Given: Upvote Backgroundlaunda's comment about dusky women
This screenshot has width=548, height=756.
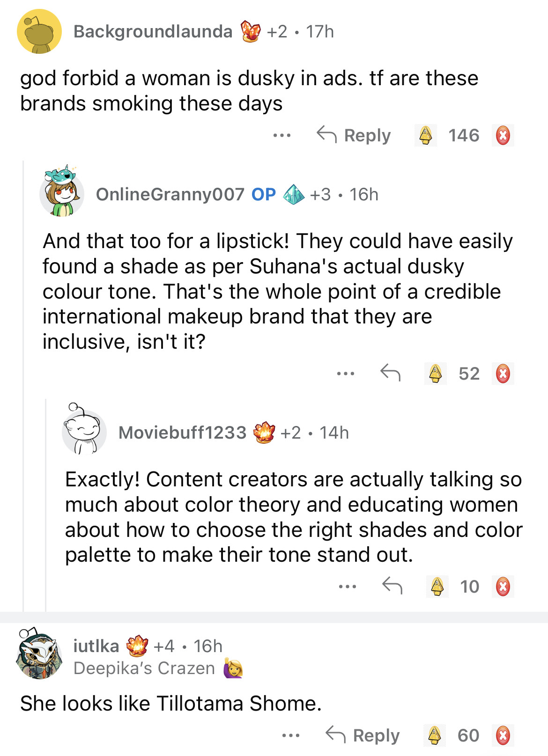Looking at the screenshot, I should [425, 136].
